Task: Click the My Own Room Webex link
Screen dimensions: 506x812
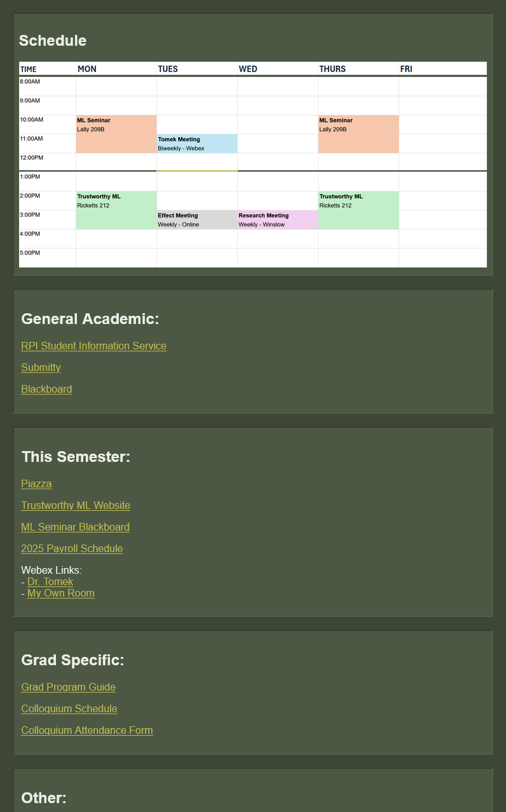Action: click(x=61, y=593)
